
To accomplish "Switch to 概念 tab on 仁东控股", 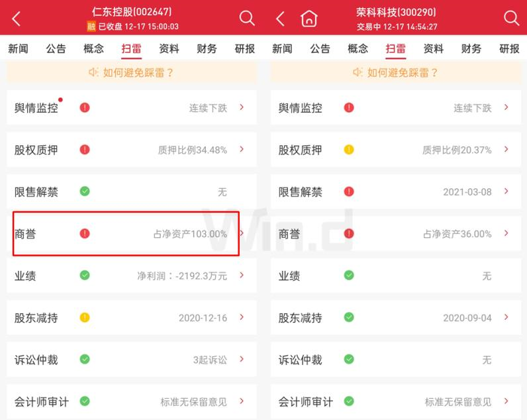I will click(93, 49).
